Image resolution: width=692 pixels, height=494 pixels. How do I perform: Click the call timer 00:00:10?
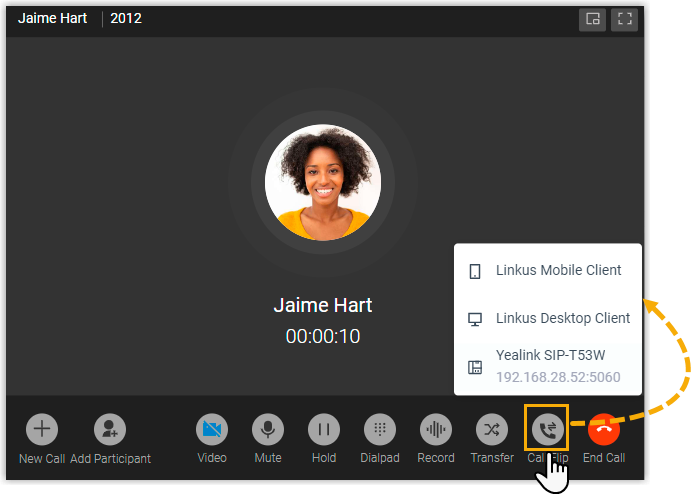pos(323,336)
